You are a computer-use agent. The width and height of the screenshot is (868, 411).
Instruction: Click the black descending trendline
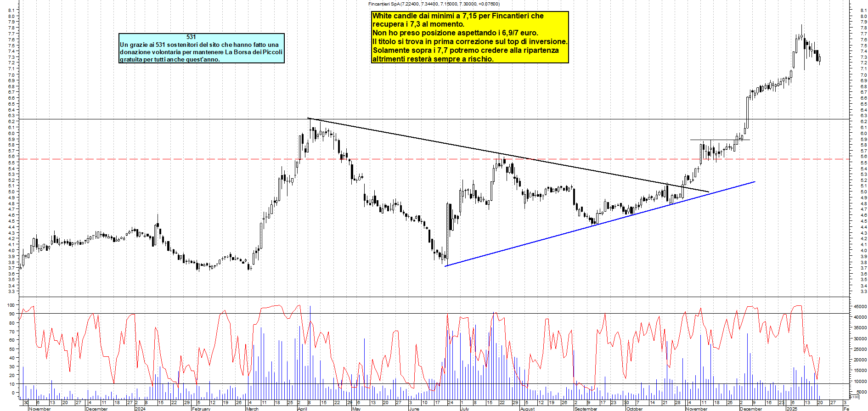(x=508, y=155)
